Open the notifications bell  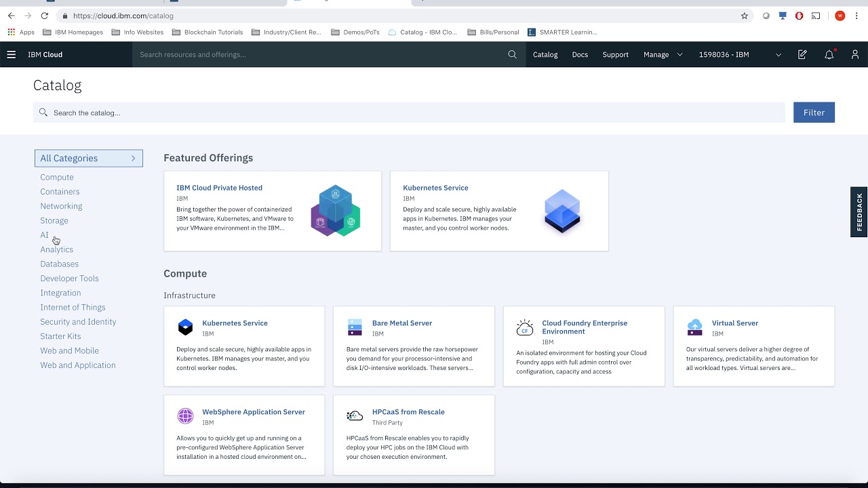(x=829, y=54)
